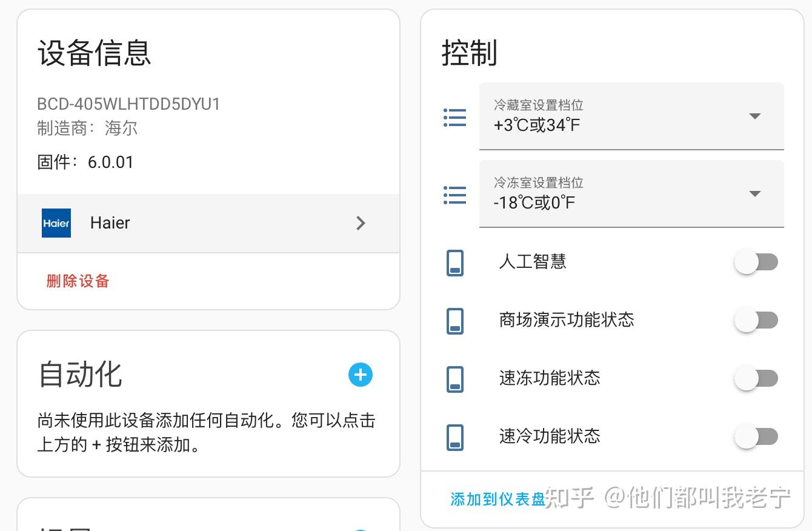This screenshot has width=812, height=531.
Task: Click the list icon beside 冷冻室设置档位
Action: pos(455,195)
